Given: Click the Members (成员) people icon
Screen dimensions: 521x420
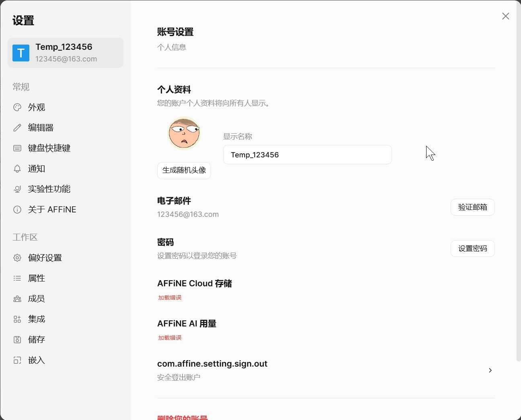Looking at the screenshot, I should [17, 298].
